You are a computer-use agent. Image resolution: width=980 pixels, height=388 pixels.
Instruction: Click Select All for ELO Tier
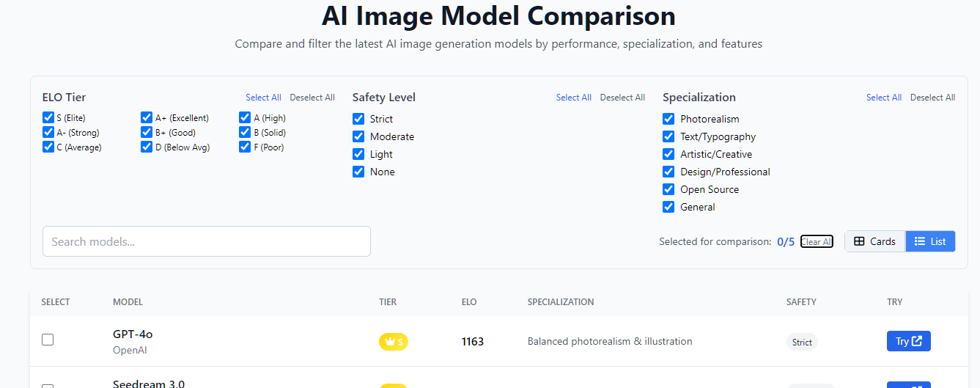tap(263, 98)
